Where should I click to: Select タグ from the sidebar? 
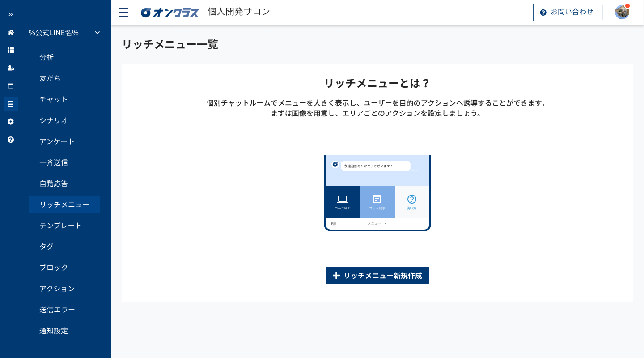coord(46,247)
